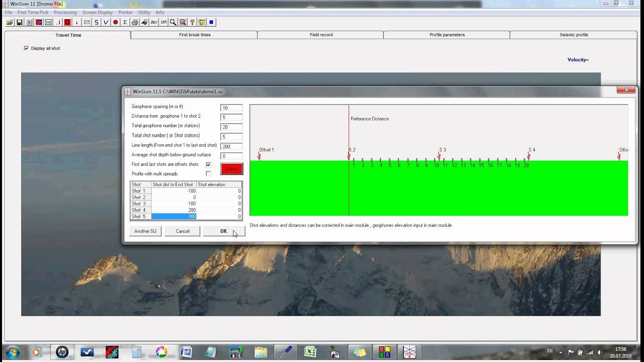Screen dimensions: 644x362
Task: Open Excel from the taskbar
Action: (x=310, y=352)
